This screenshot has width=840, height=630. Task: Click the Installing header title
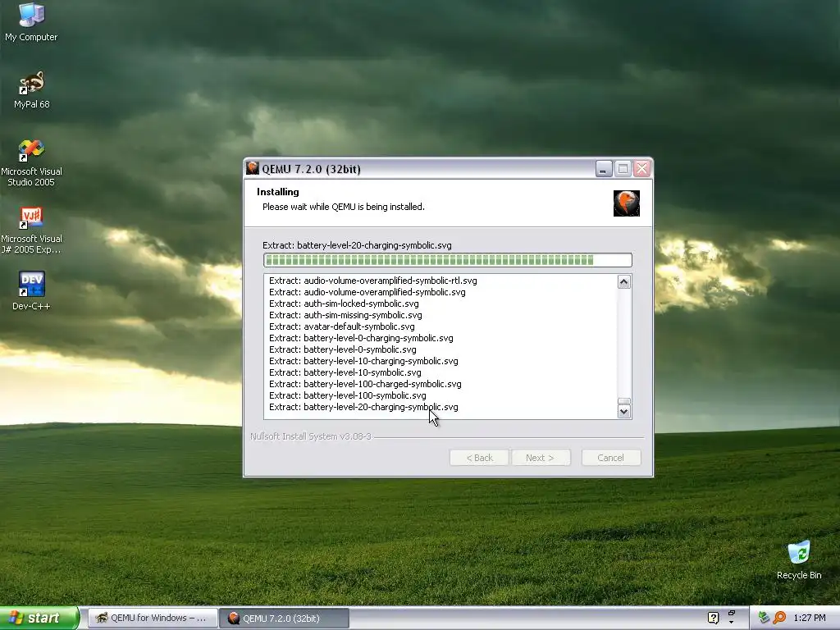[x=277, y=192]
